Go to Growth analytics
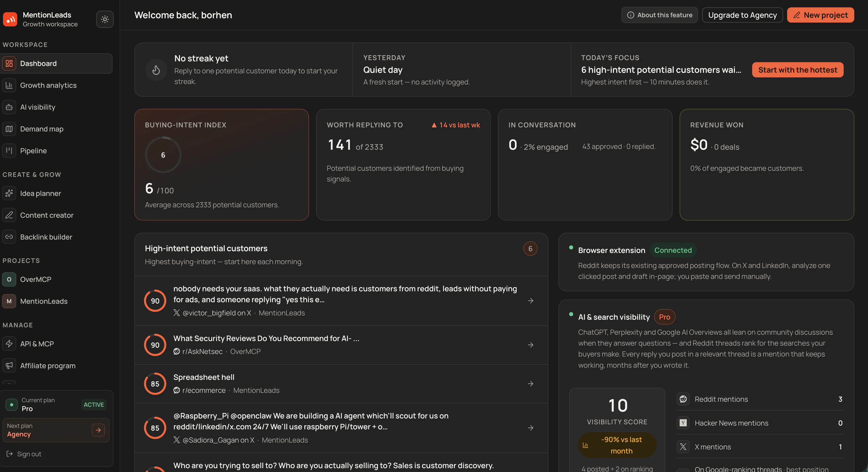868x472 pixels. tap(56, 85)
